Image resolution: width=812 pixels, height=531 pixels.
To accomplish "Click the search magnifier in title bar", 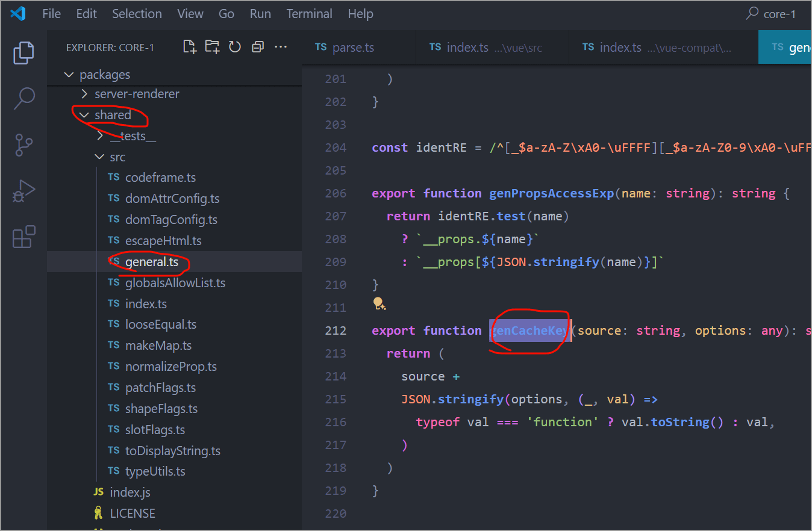I will point(752,13).
